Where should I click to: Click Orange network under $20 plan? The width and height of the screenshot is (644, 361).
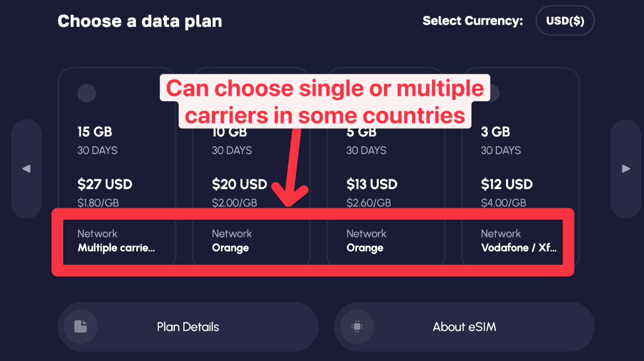(x=230, y=248)
